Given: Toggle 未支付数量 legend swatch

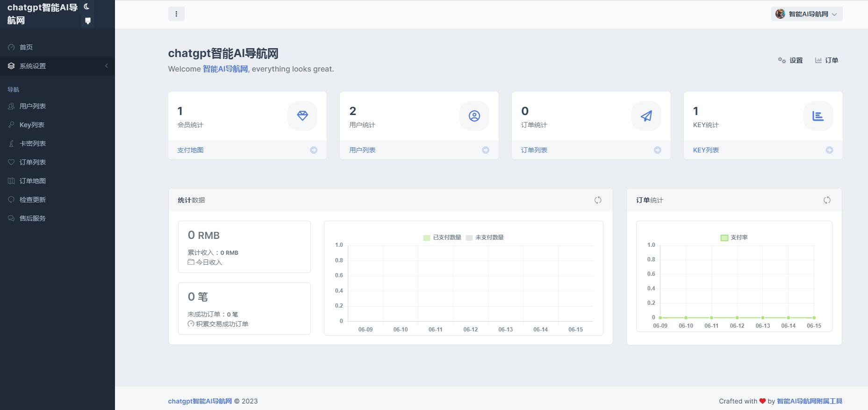Looking at the screenshot, I should click(469, 237).
